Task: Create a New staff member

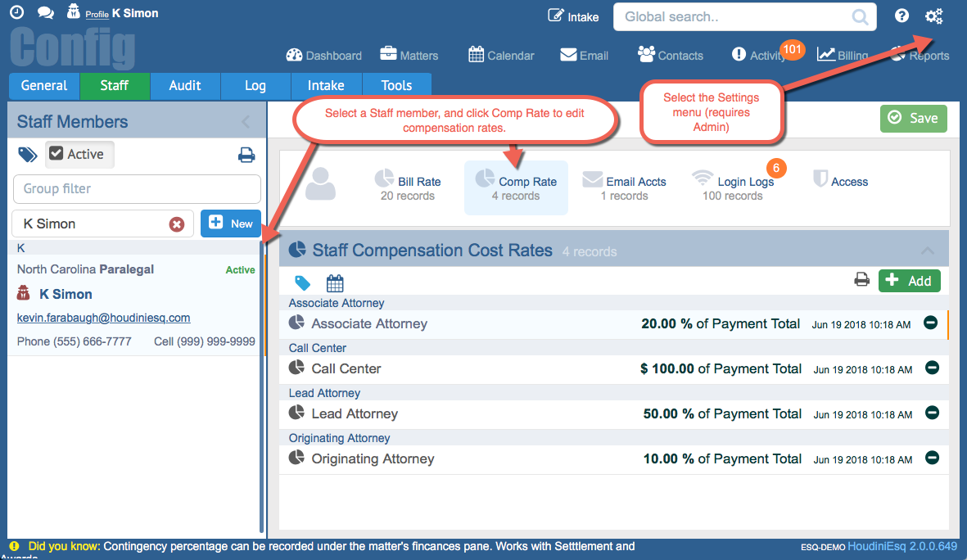Action: point(231,224)
